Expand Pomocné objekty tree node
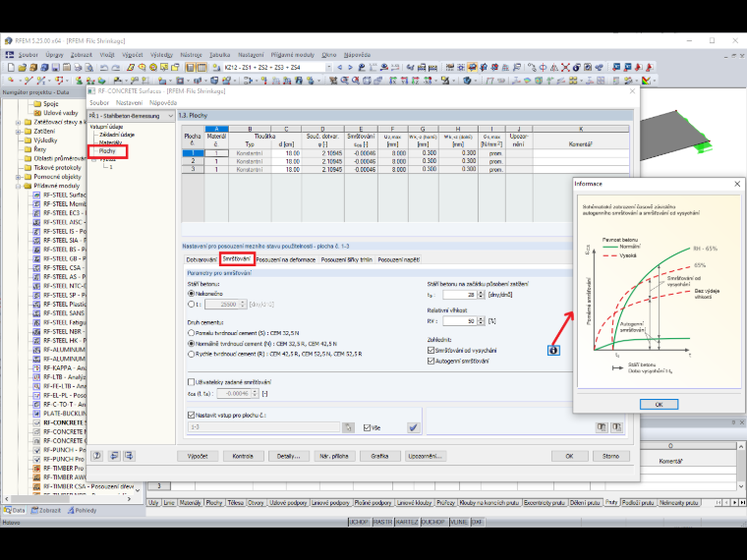Screen dimensions: 747x560 19,177
